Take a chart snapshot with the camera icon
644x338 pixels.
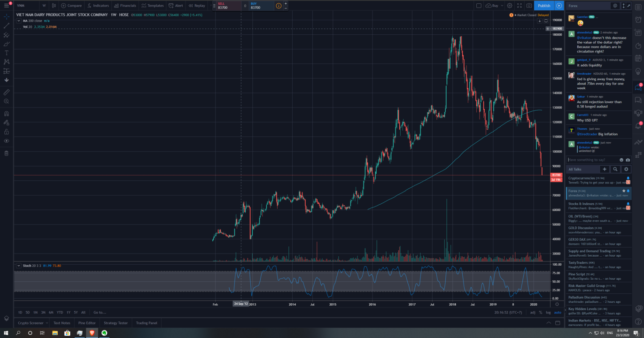click(x=529, y=6)
